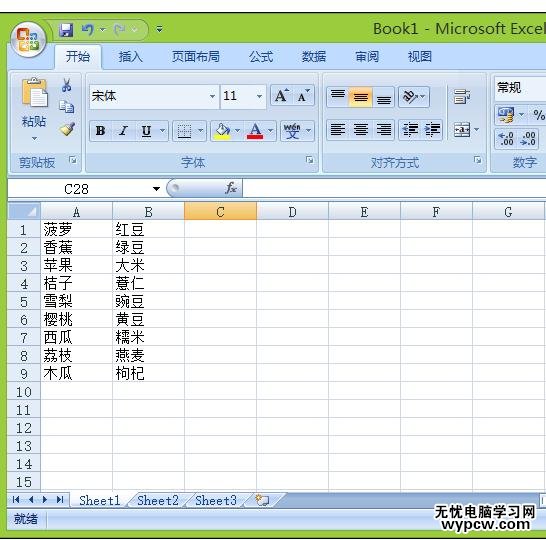Apply red font color A
Screen dimensions: 546x540
coord(255,131)
